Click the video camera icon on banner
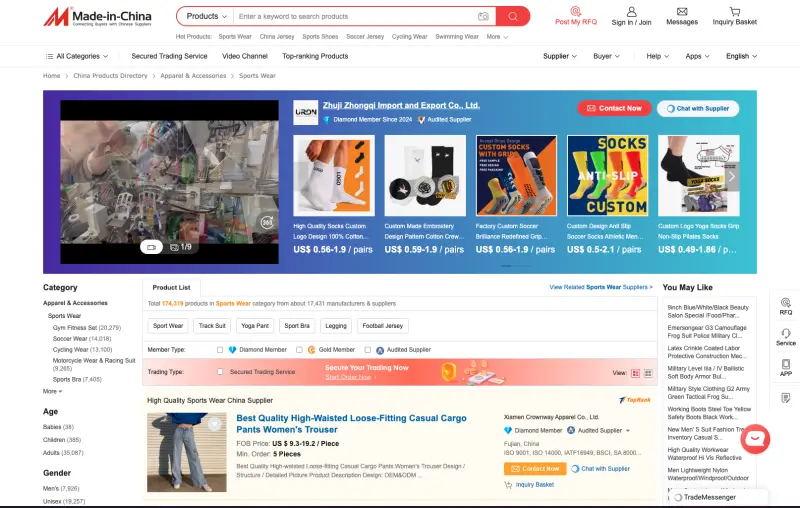Viewport: 800px width, 508px height. coord(151,247)
